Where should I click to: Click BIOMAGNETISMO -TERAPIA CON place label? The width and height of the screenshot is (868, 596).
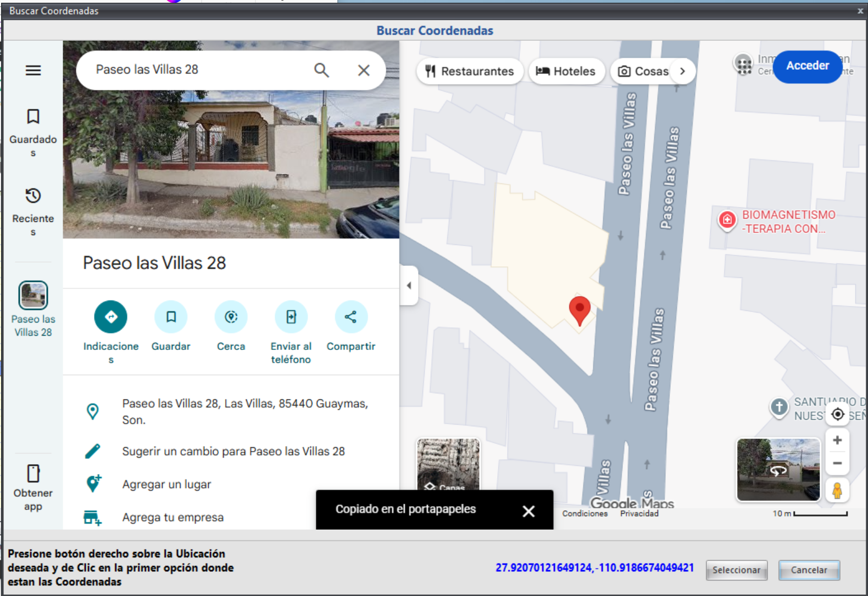point(788,222)
